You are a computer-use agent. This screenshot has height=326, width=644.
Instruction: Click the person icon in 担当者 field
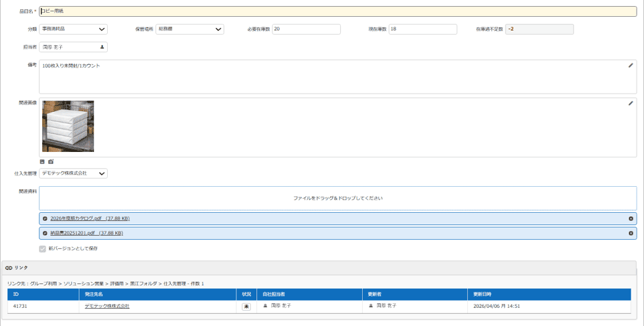pyautogui.click(x=102, y=48)
